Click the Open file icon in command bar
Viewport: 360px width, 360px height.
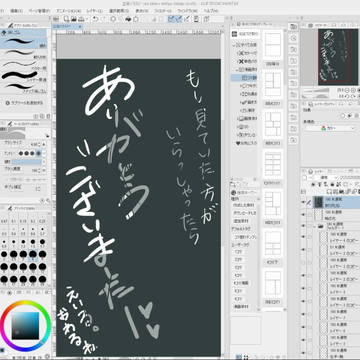click(74, 19)
